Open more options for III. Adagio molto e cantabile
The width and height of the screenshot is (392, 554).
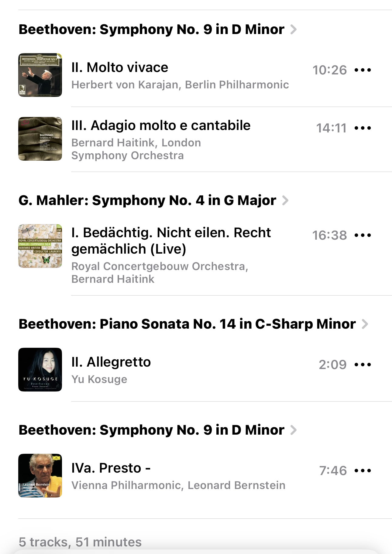363,128
